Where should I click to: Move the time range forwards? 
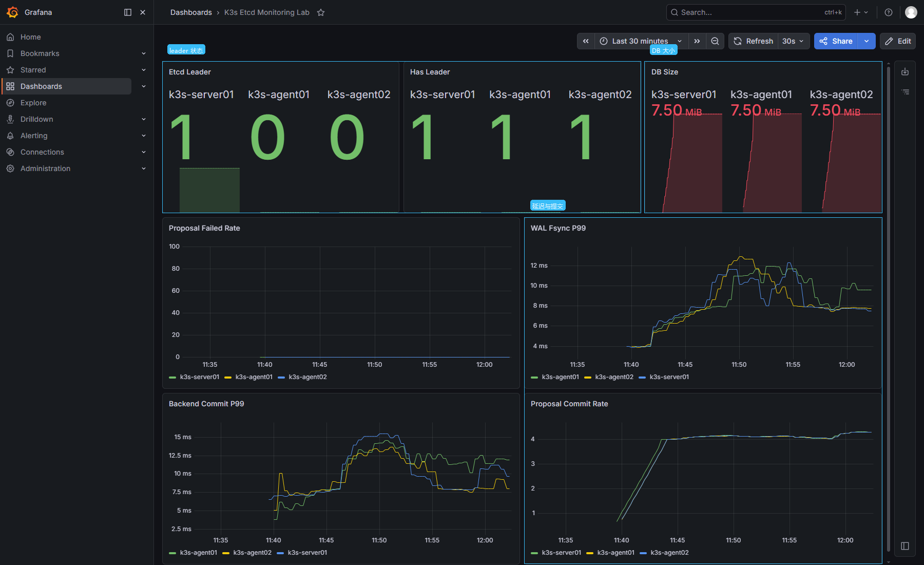click(697, 41)
